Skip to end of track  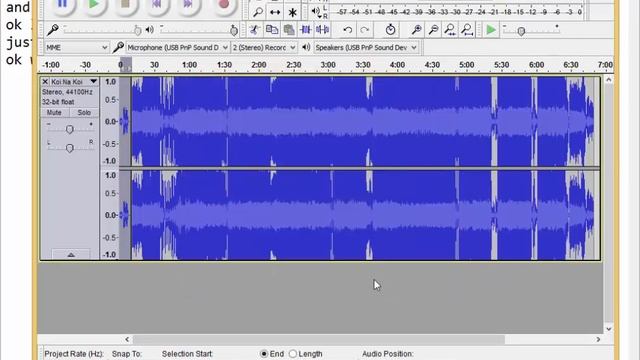(188, 4)
